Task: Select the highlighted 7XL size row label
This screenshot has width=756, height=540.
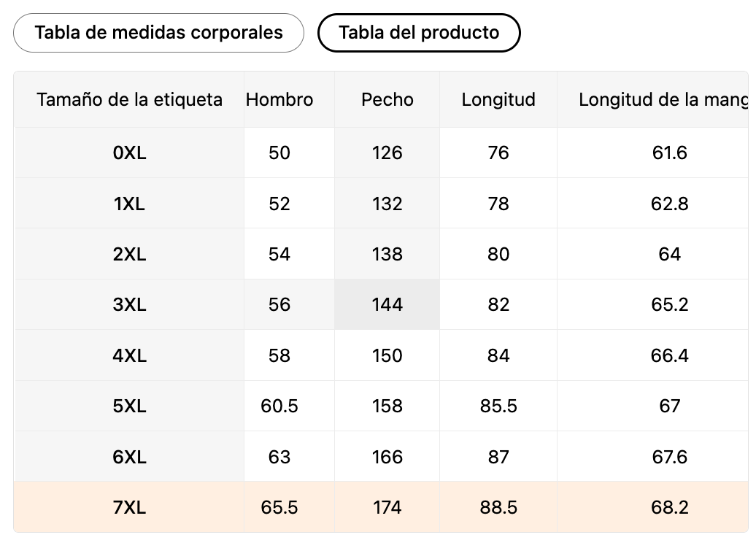Action: pos(129,507)
